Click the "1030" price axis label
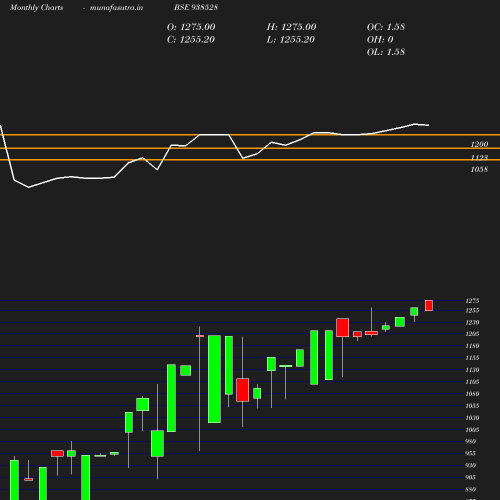Image resolution: width=500 pixels, height=500 pixels. coord(472,418)
